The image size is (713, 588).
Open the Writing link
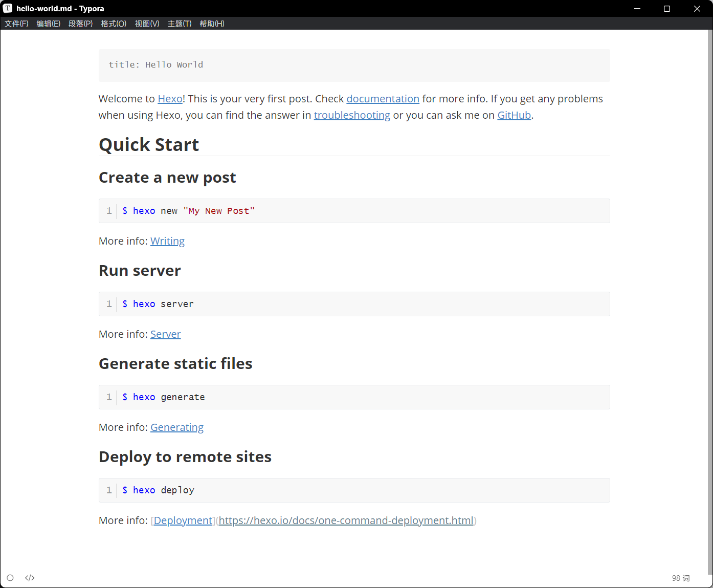point(167,241)
